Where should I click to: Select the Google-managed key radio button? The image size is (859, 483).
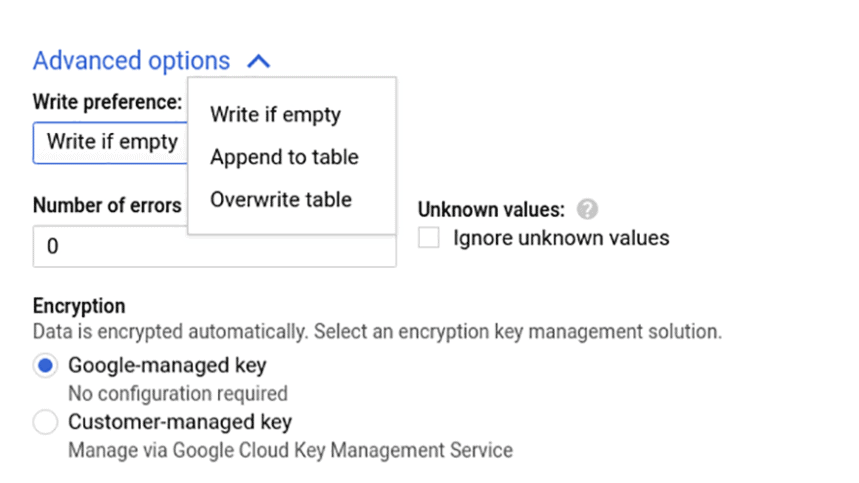[45, 366]
